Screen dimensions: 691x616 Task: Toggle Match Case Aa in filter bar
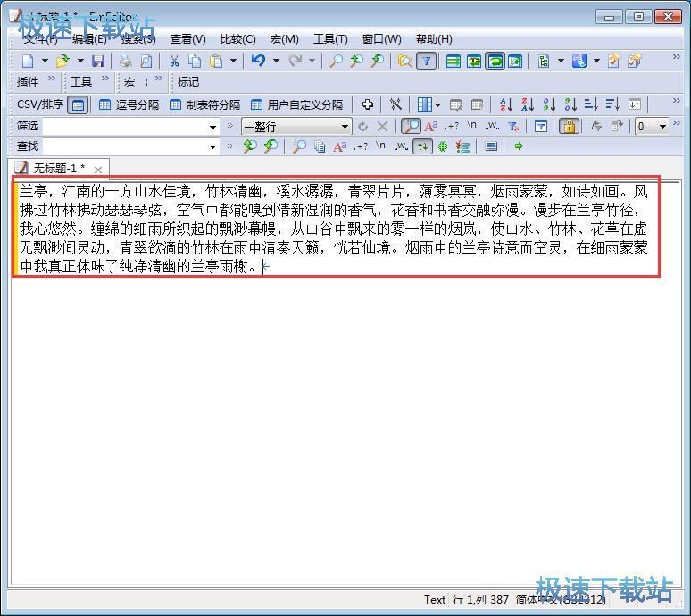[x=431, y=127]
